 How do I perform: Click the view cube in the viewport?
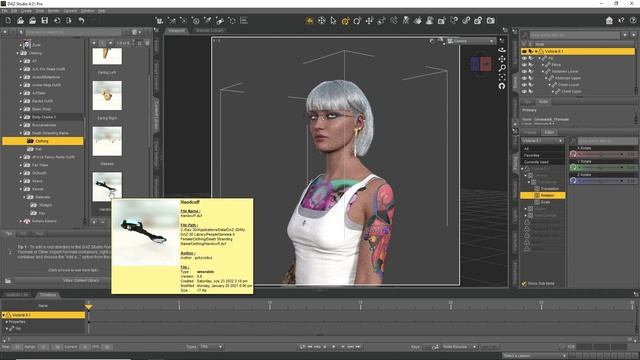(480, 64)
